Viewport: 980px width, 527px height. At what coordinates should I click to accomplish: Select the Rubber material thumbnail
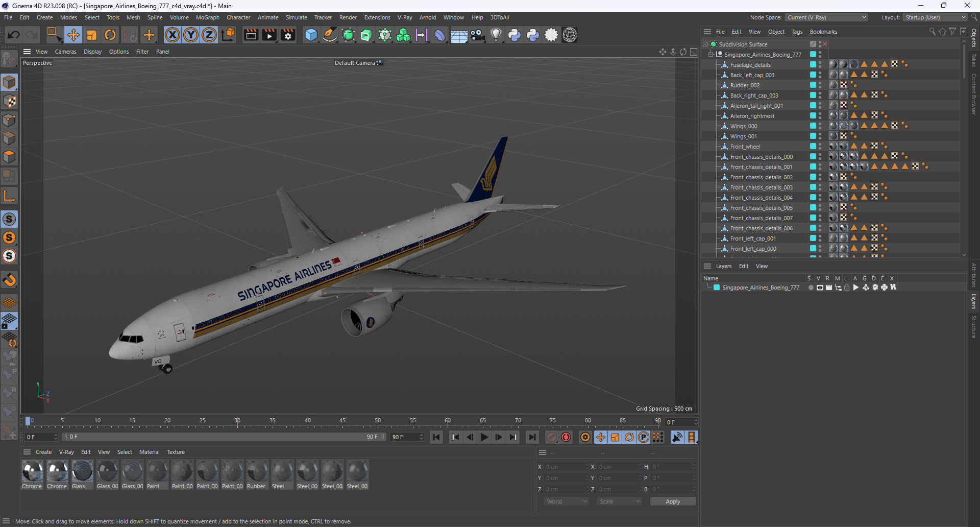[257, 471]
